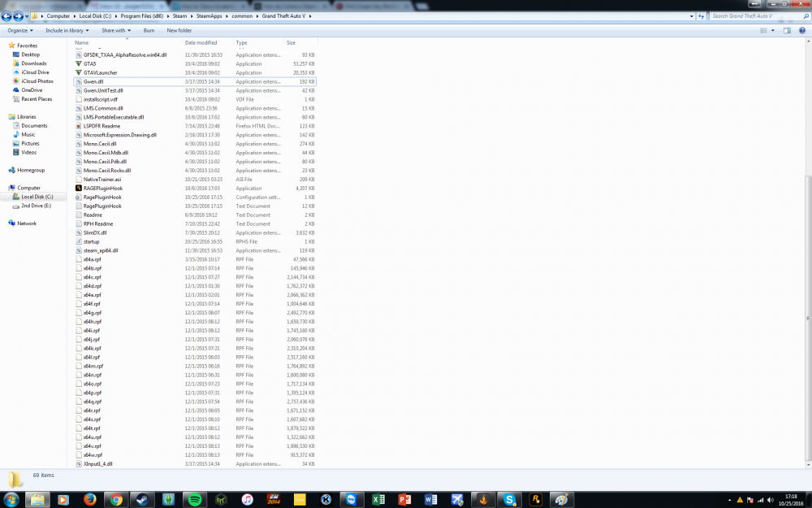812x508 pixels.
Task: Refresh the folder view
Action: click(702, 16)
